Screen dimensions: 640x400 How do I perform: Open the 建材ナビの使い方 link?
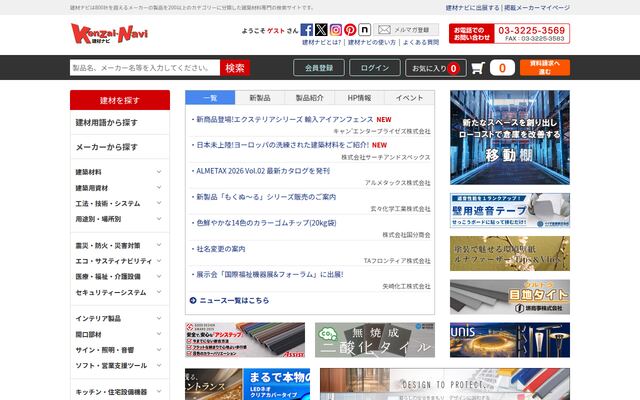(x=371, y=42)
